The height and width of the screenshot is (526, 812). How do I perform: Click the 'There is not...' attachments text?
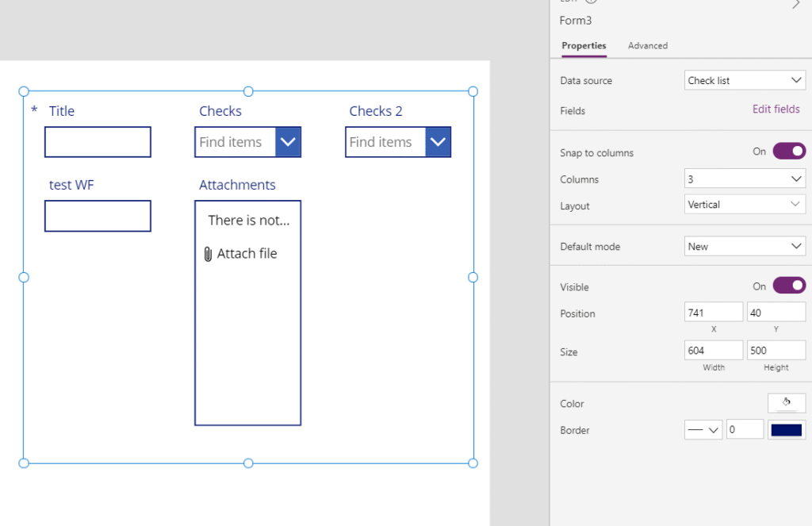[248, 221]
